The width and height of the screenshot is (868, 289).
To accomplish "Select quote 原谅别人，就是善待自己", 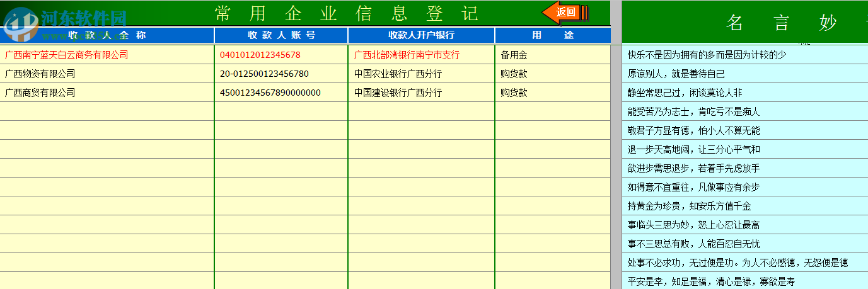I will (745, 74).
